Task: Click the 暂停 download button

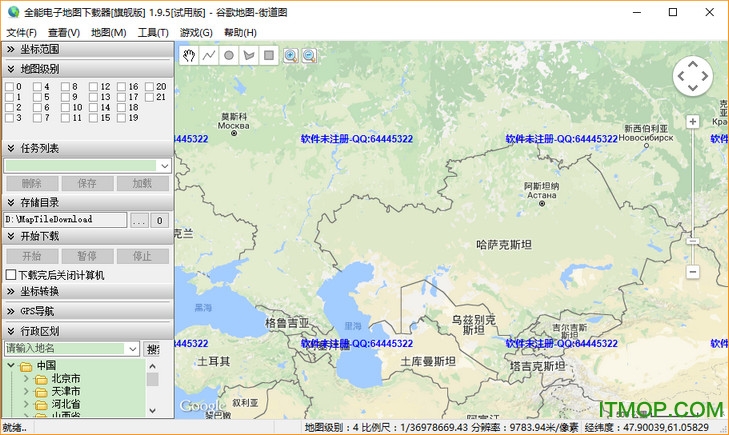Action: point(87,256)
